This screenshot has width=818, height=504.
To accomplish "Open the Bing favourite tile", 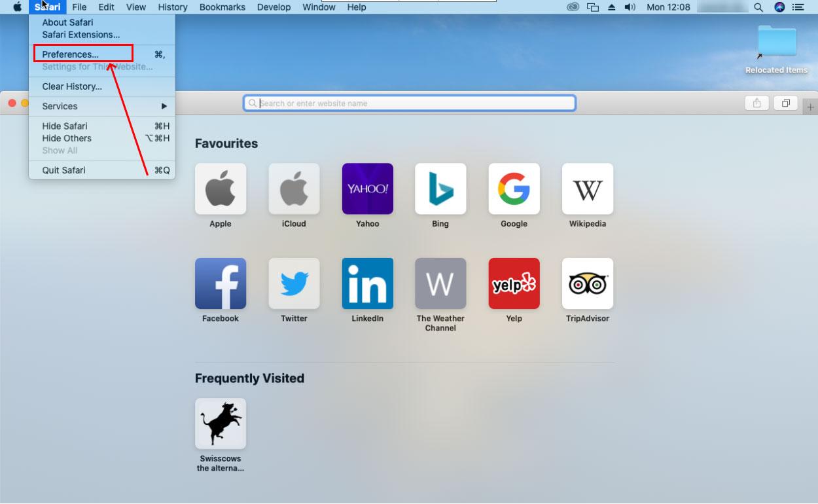I will pos(440,189).
